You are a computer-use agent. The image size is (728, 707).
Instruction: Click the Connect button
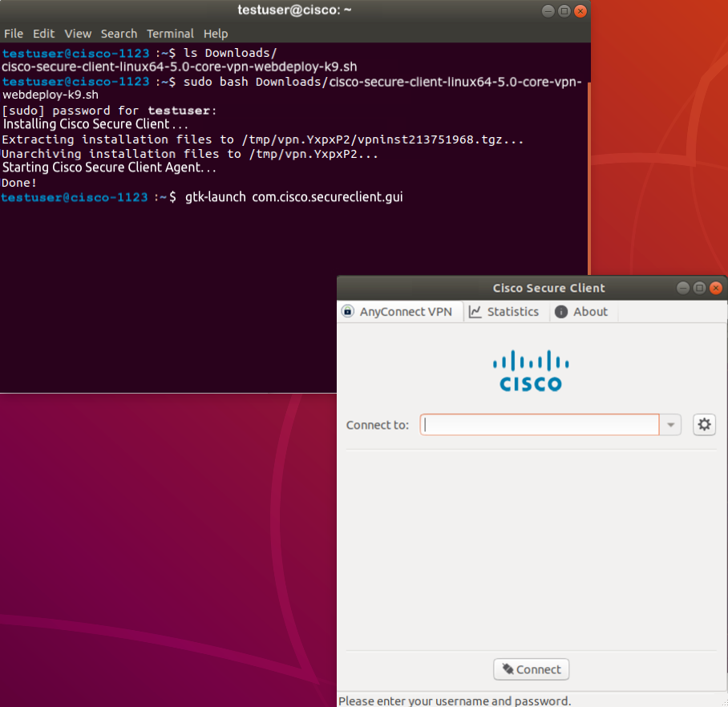pyautogui.click(x=531, y=669)
